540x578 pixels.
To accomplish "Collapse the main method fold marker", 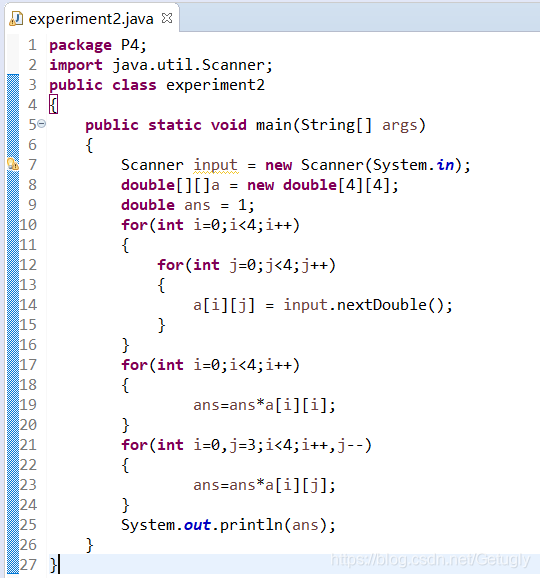I will click(42, 123).
